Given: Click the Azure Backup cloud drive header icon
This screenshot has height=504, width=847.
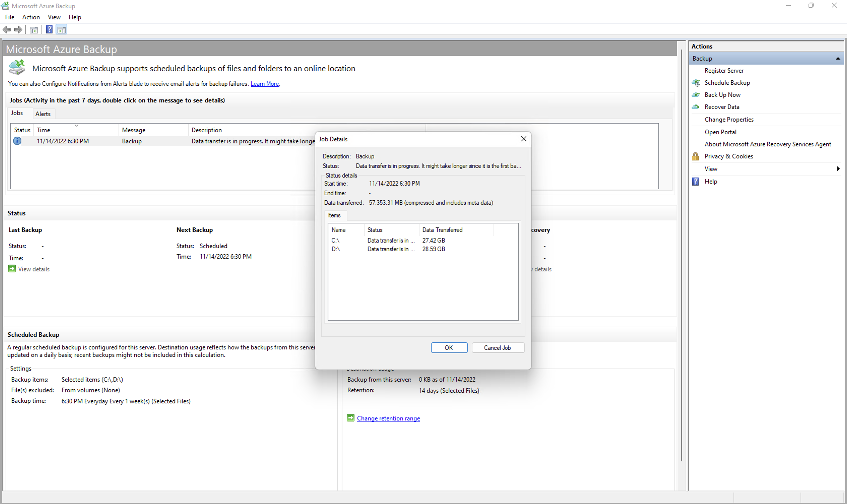Looking at the screenshot, I should [x=17, y=67].
